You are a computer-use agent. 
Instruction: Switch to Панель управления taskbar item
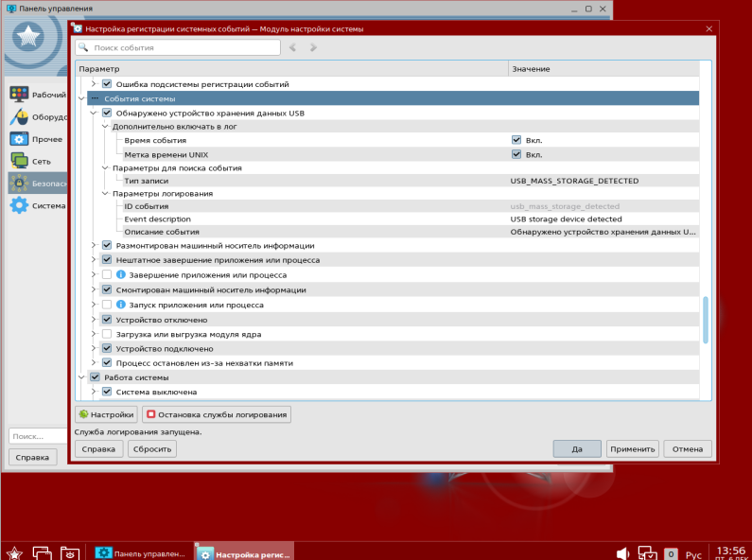pyautogui.click(x=140, y=553)
